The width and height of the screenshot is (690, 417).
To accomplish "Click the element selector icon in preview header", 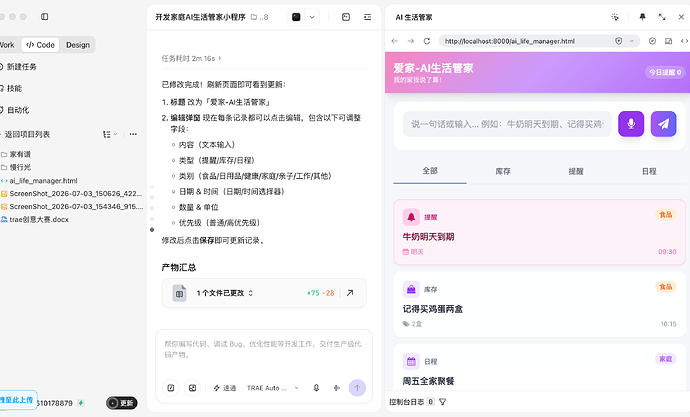I will 615,17.
